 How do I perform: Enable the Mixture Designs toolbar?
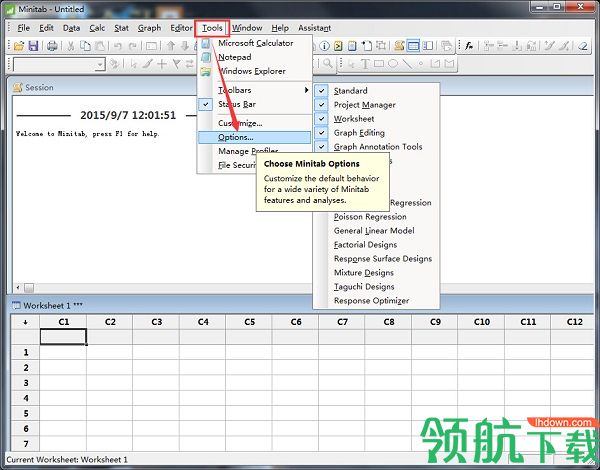pyautogui.click(x=364, y=273)
